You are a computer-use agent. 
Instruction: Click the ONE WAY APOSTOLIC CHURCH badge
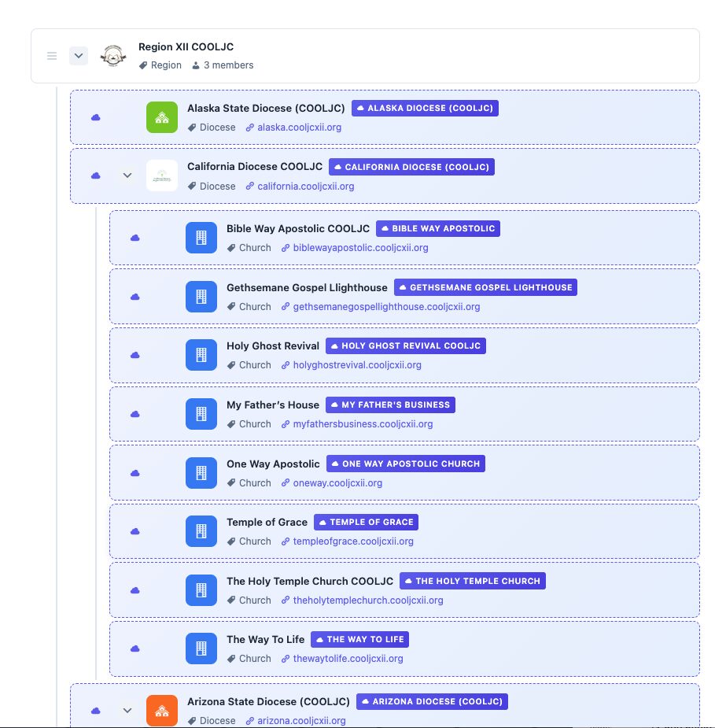point(405,464)
